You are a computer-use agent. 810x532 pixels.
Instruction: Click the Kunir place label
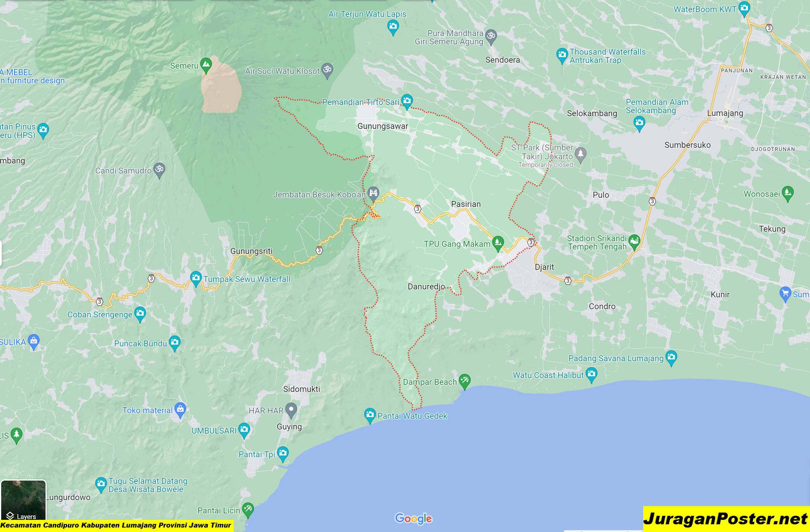click(720, 295)
